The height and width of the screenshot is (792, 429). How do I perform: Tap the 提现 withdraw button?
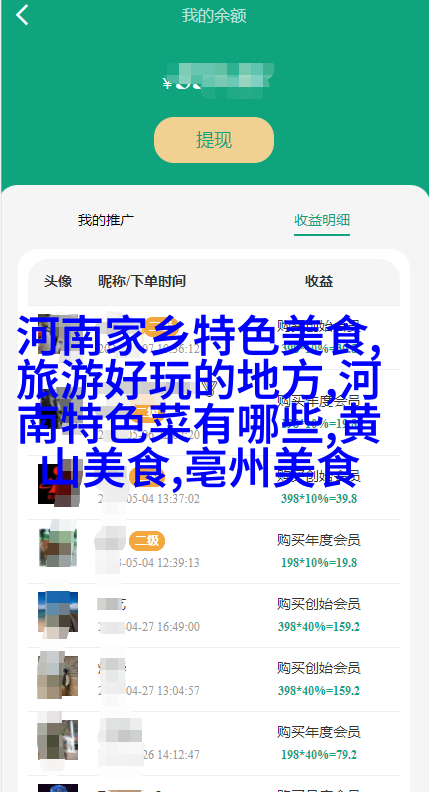pos(214,140)
